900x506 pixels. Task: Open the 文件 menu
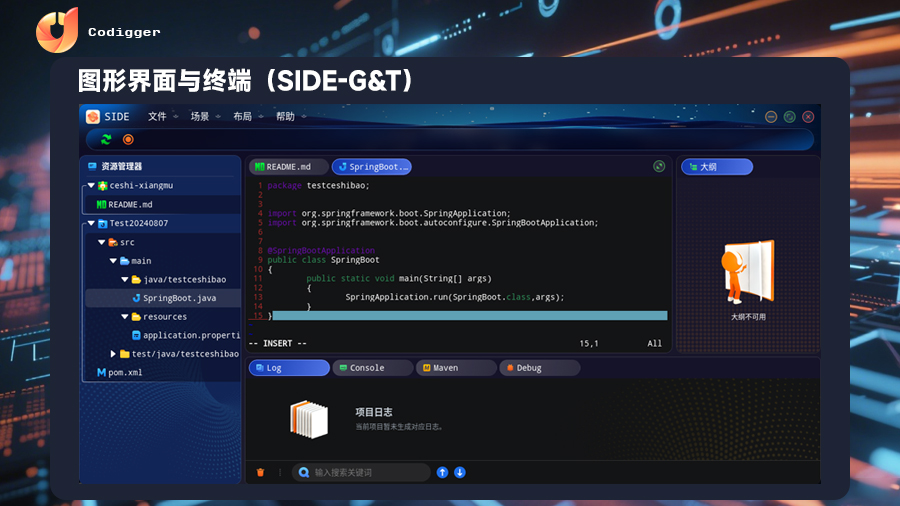[162, 116]
